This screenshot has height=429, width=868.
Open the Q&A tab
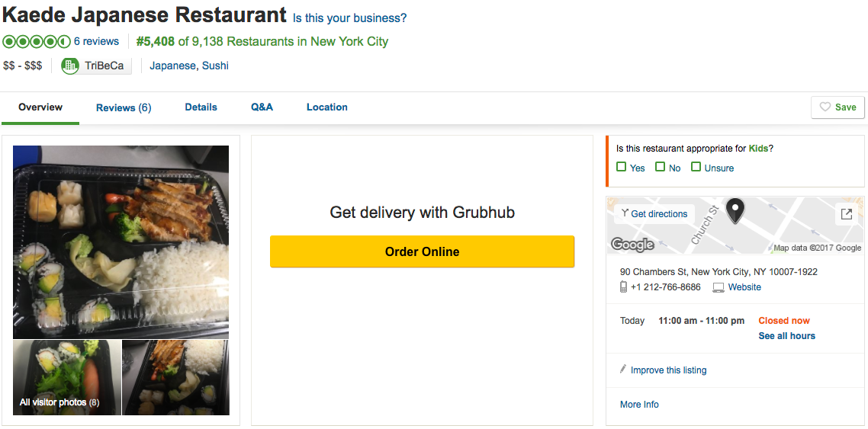[262, 107]
